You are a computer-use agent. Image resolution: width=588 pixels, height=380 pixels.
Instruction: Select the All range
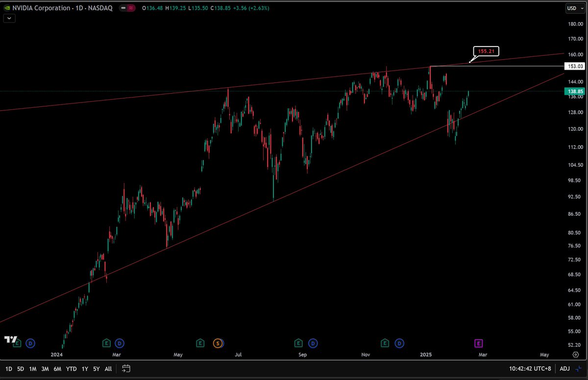(x=108, y=369)
